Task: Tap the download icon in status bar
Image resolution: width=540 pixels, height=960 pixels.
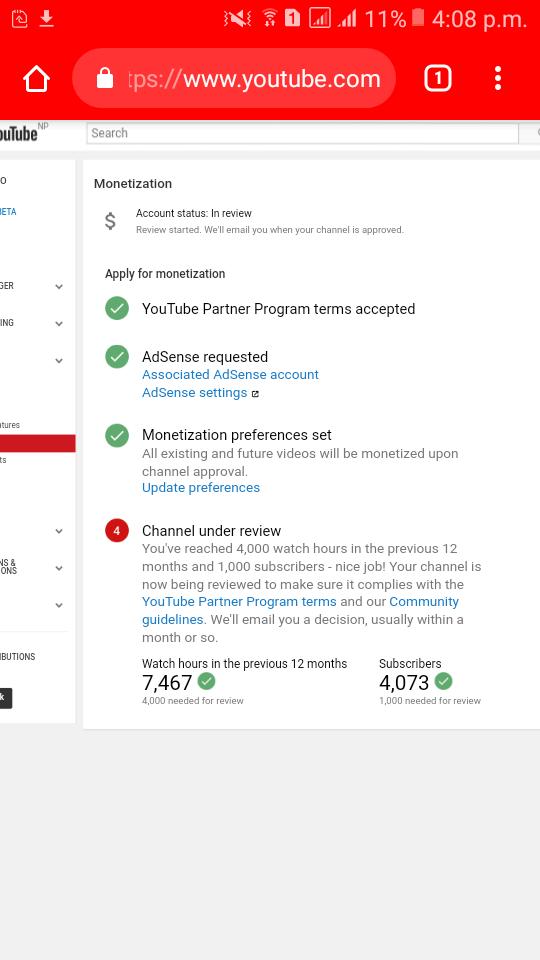Action: pos(47,19)
